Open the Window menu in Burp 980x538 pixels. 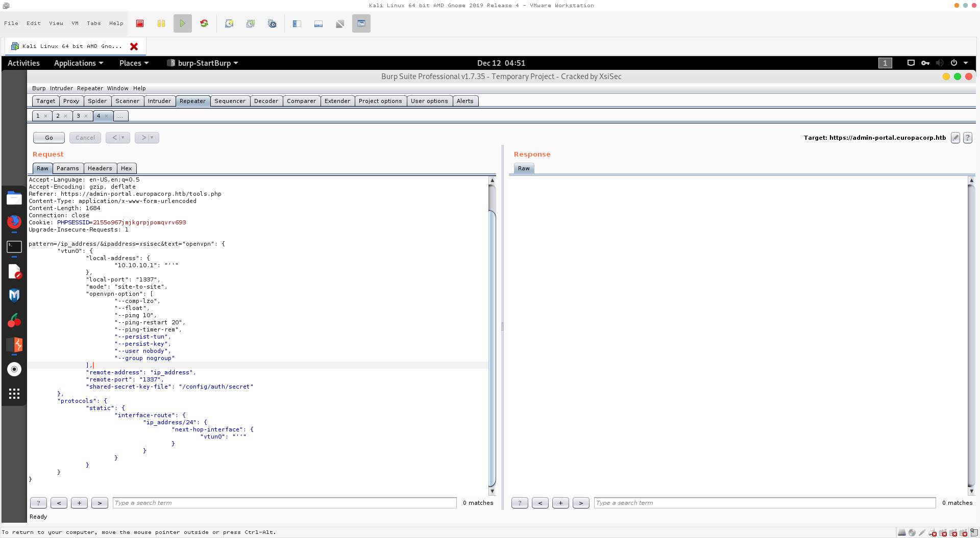click(x=117, y=89)
